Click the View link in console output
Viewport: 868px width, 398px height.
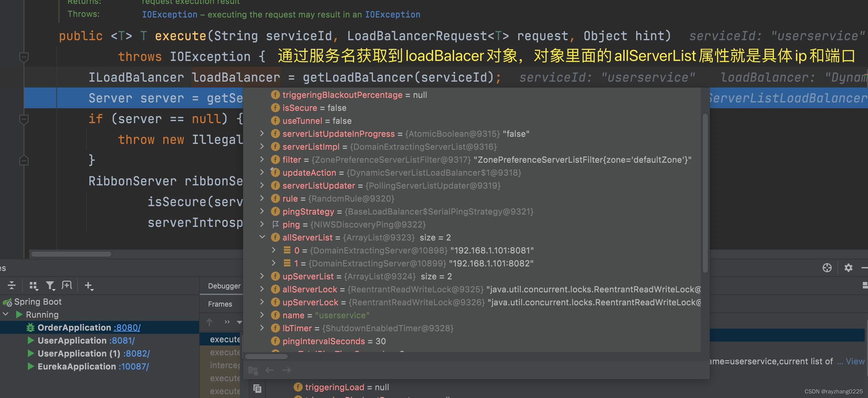tap(854, 361)
